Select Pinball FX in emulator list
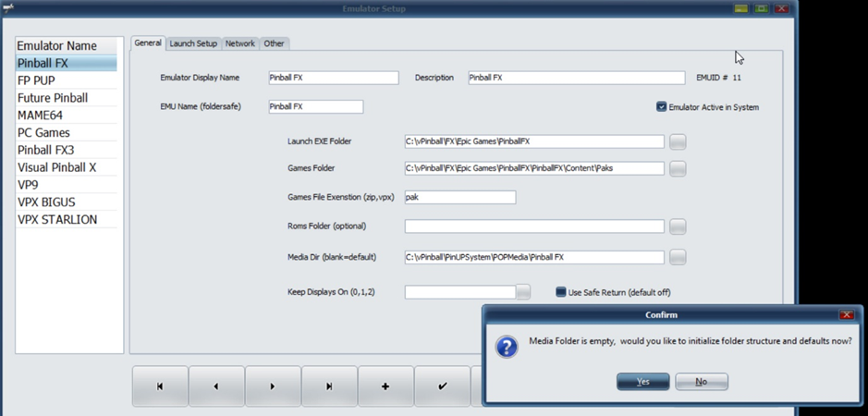868x416 pixels. click(x=67, y=63)
